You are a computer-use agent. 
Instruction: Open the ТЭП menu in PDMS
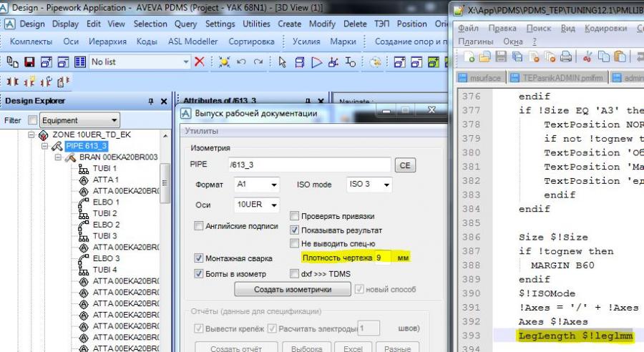pyautogui.click(x=381, y=24)
